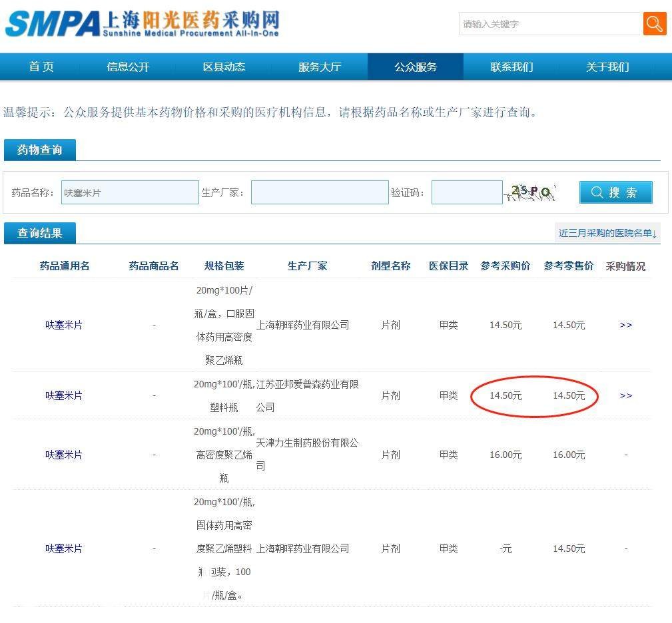The height and width of the screenshot is (623, 672).
Task: Click the SMPA site logo
Action: pos(142,24)
